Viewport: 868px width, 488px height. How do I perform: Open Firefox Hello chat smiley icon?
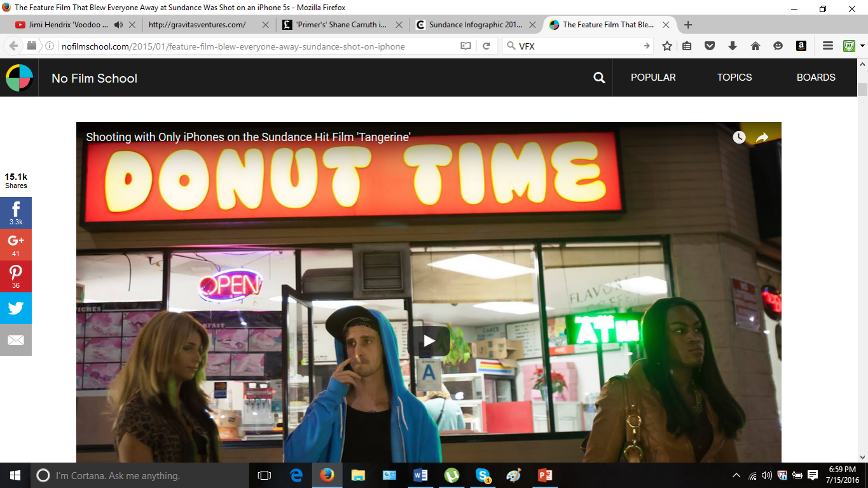(778, 46)
